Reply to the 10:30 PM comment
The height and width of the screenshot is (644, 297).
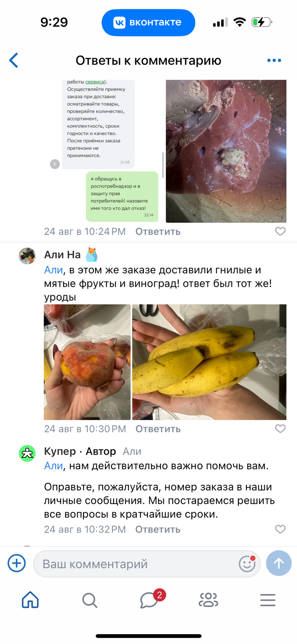pos(158,429)
